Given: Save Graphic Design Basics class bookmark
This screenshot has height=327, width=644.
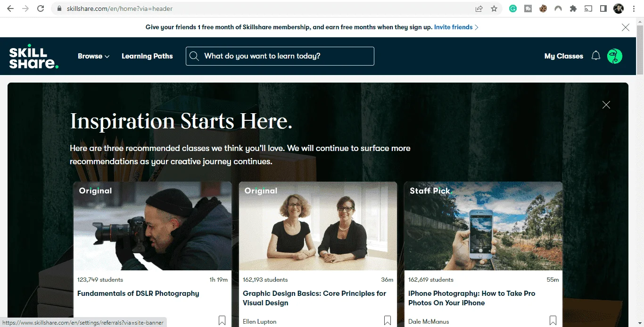Looking at the screenshot, I should (388, 320).
